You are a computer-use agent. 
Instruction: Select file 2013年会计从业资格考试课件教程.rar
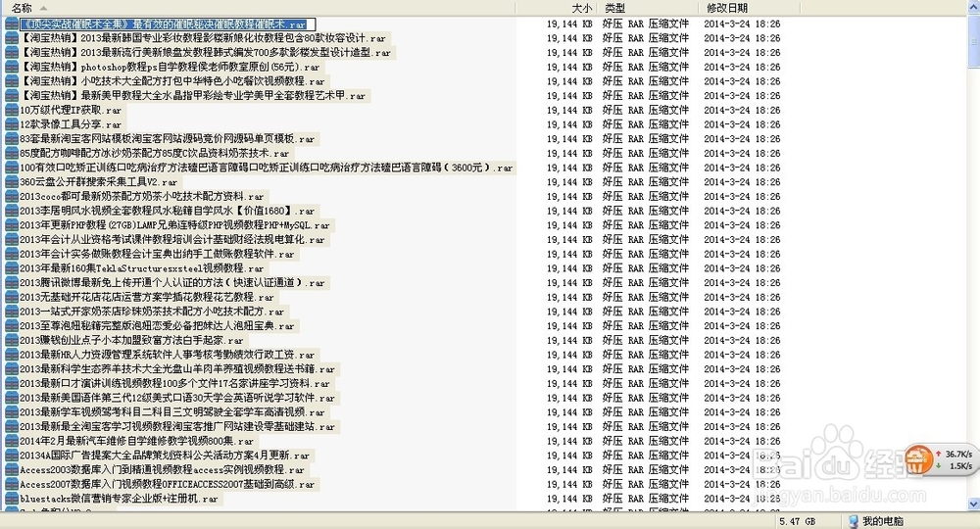pos(171,239)
